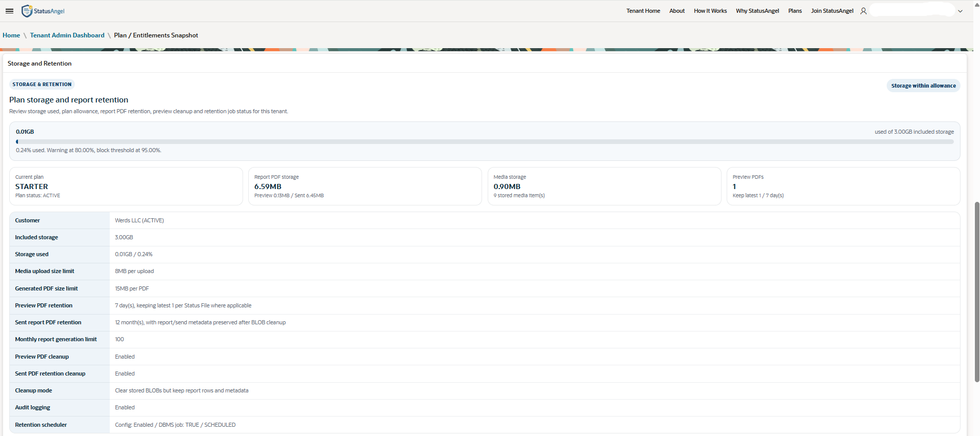This screenshot has width=980, height=436.
Task: Click the 'used of 3.00GB included storage' text
Action: tap(914, 132)
